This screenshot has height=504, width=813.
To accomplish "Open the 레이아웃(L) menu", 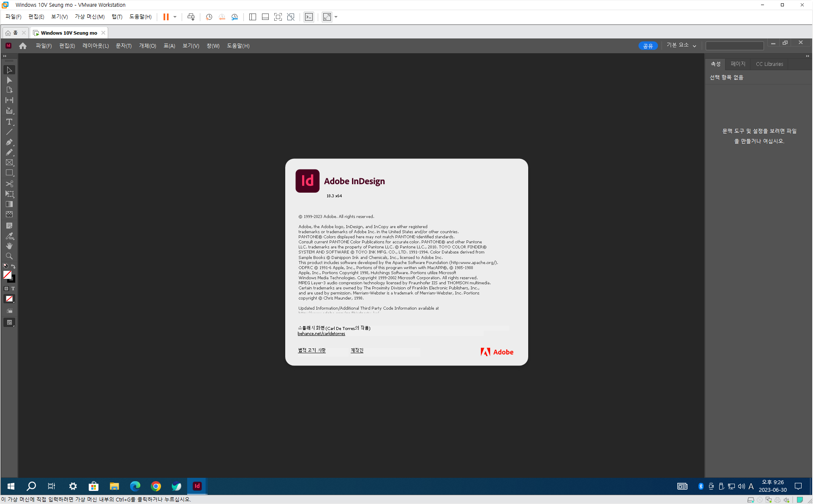I will 95,46.
